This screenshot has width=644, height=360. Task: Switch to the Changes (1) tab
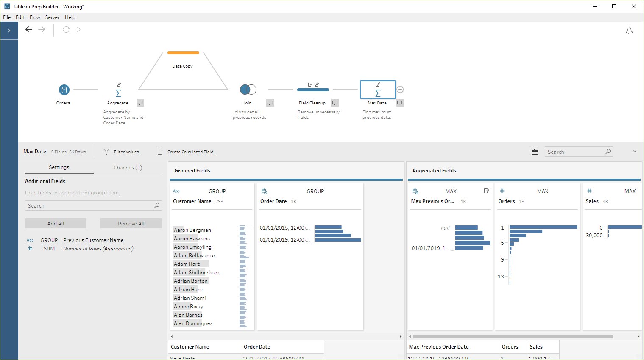[x=128, y=168]
